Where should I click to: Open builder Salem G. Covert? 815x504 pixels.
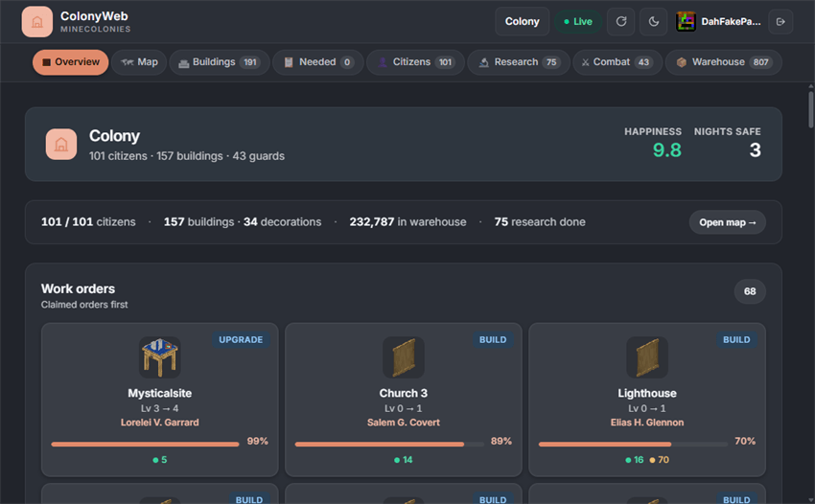[404, 423]
